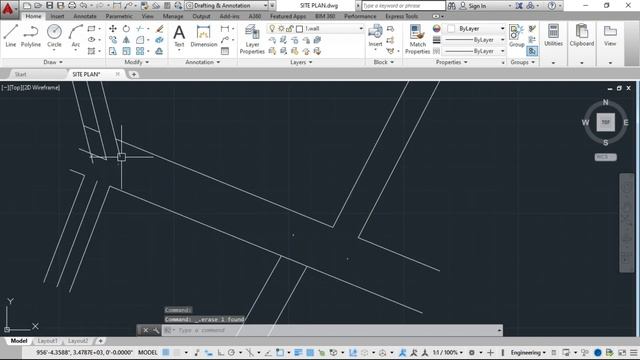Toggle group selection highlighted icon in Groups panel

532,51
